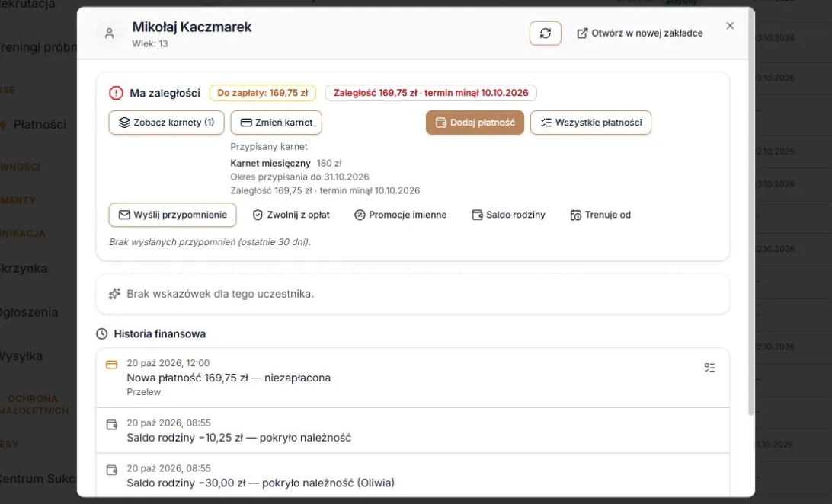Click Brak wskazówek dla tego uczestnika text

tap(220, 294)
